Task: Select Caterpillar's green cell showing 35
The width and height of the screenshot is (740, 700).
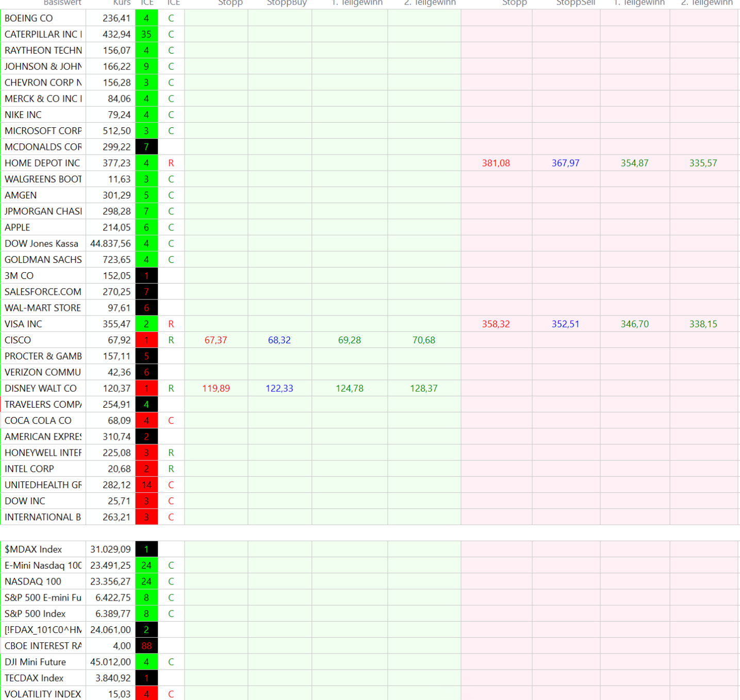Action: (146, 34)
